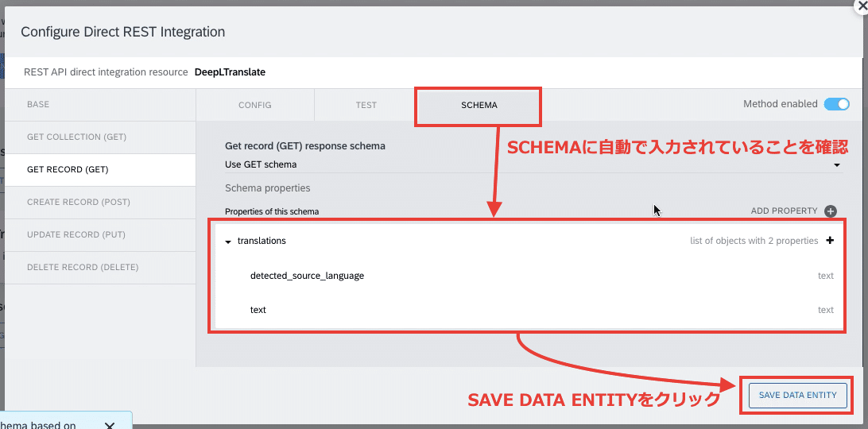This screenshot has width=868, height=429.
Task: Select the detected_source_language property row
Action: pos(529,276)
